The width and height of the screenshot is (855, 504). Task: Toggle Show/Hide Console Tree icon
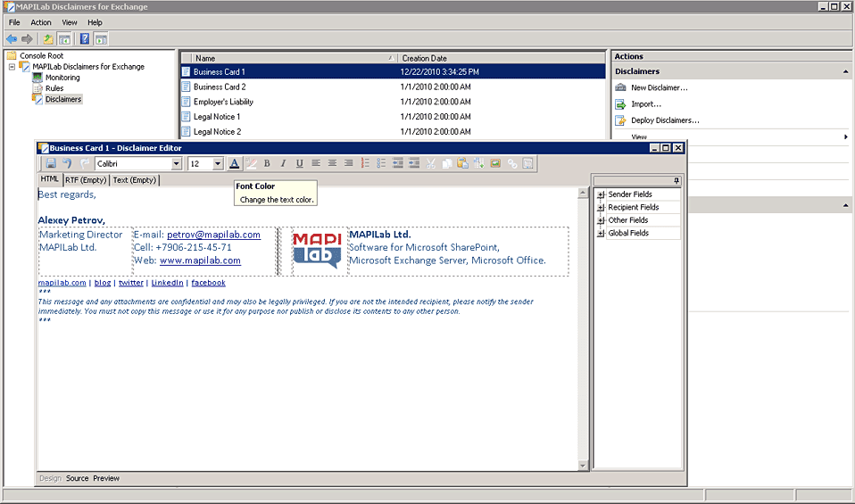pyautogui.click(x=64, y=39)
